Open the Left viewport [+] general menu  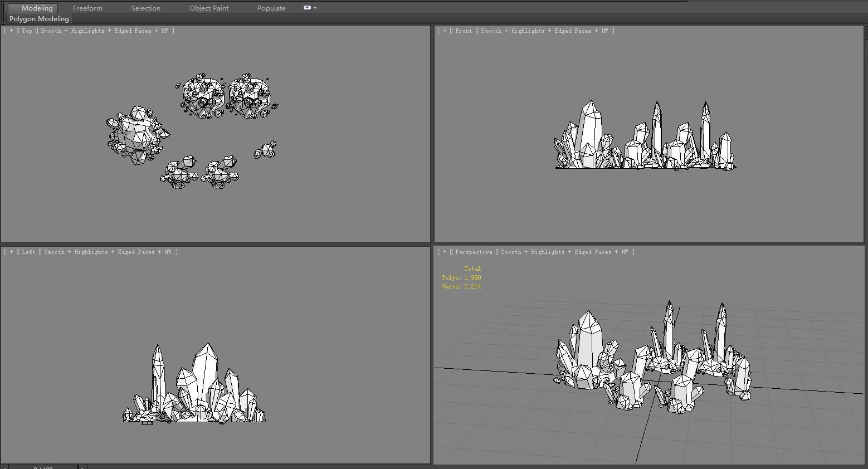click(11, 252)
